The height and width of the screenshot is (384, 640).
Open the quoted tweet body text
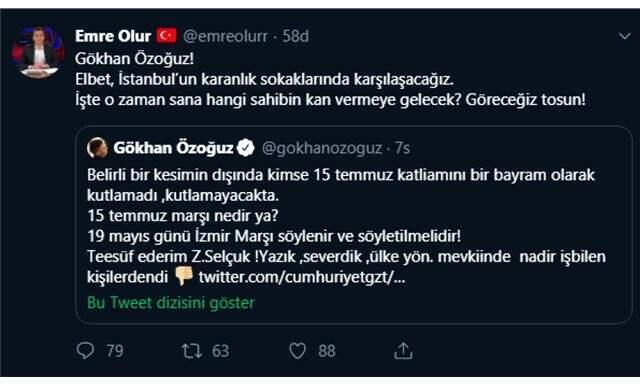(346, 226)
